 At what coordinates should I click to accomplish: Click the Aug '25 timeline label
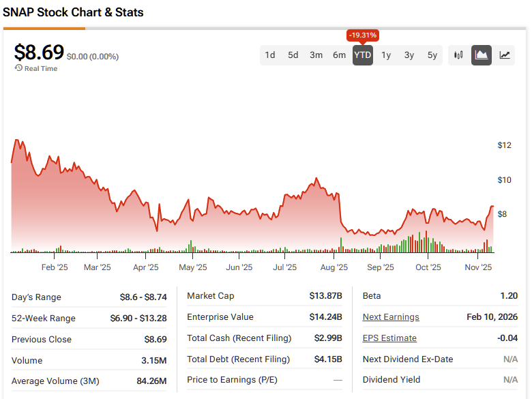click(x=334, y=267)
